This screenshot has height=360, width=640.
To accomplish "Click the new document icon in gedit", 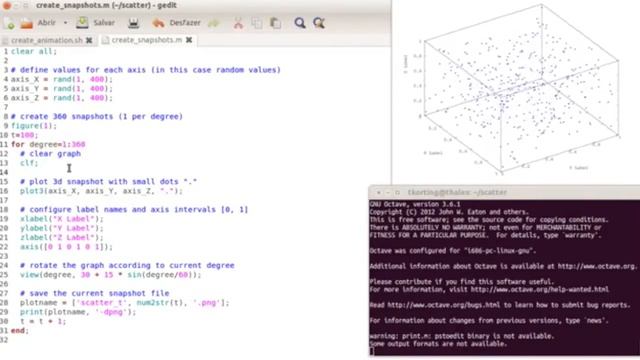I will (9, 23).
